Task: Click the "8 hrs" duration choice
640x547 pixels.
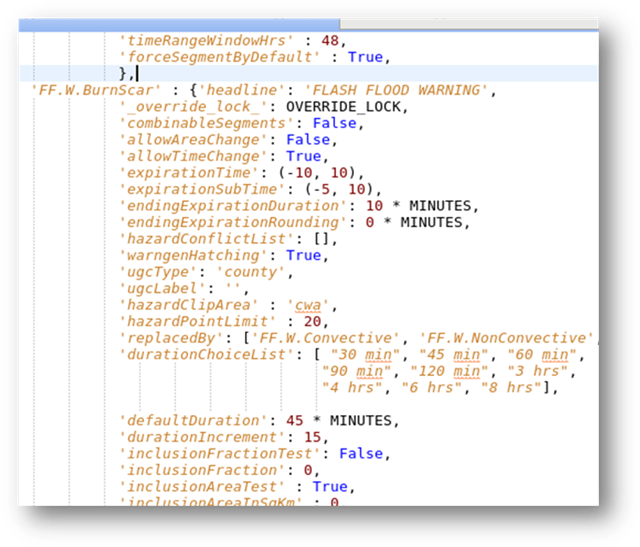Action: tap(511, 388)
